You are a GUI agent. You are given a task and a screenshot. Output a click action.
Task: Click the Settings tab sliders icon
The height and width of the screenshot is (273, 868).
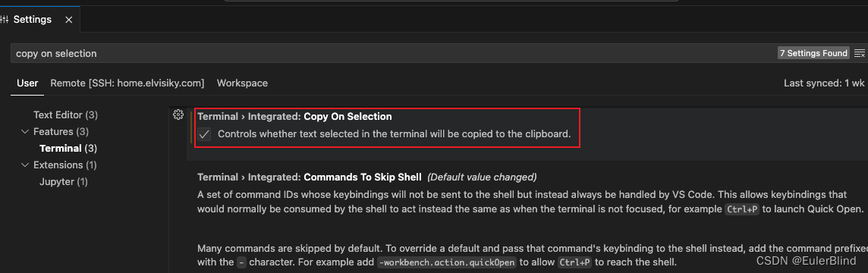tap(5, 20)
